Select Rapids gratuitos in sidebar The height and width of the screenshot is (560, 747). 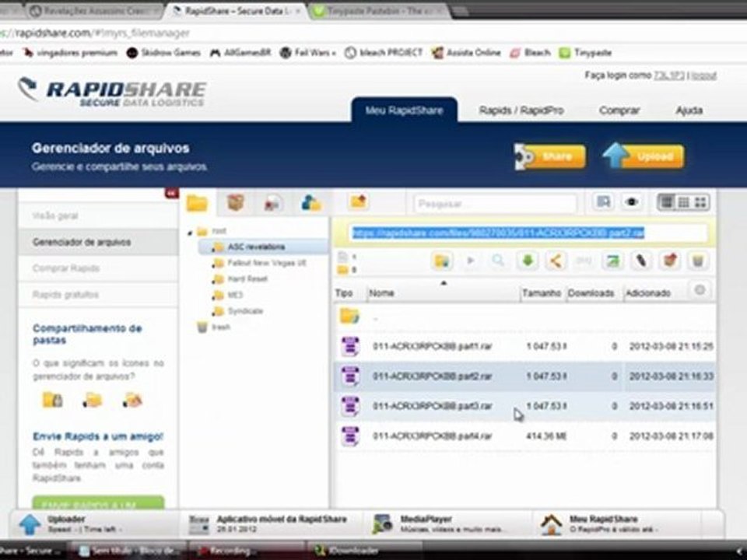coord(98,294)
